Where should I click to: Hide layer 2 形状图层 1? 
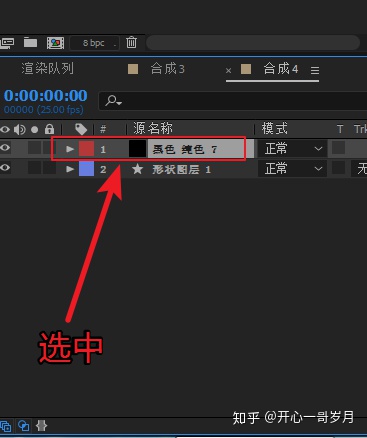point(5,168)
